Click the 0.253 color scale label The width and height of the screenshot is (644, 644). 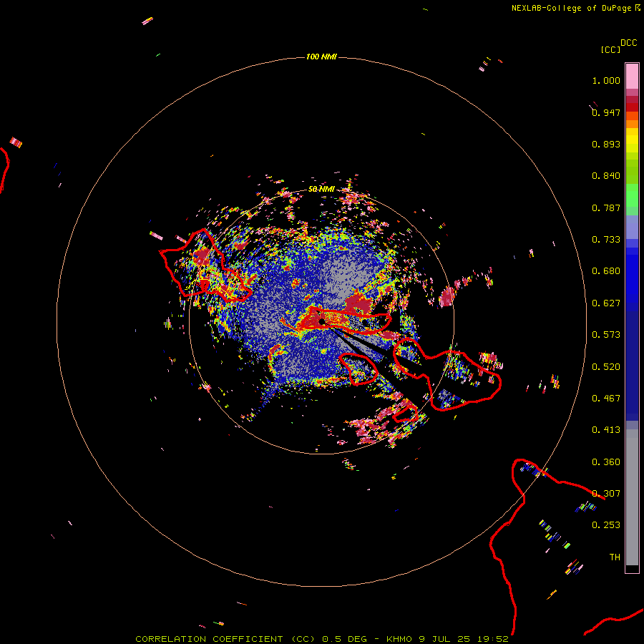(x=606, y=525)
